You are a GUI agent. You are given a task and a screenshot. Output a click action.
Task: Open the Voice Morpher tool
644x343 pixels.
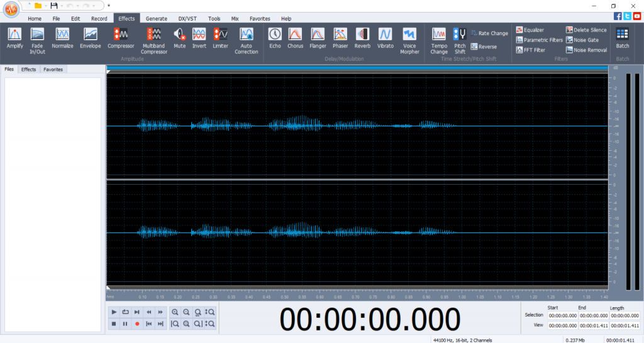(409, 39)
